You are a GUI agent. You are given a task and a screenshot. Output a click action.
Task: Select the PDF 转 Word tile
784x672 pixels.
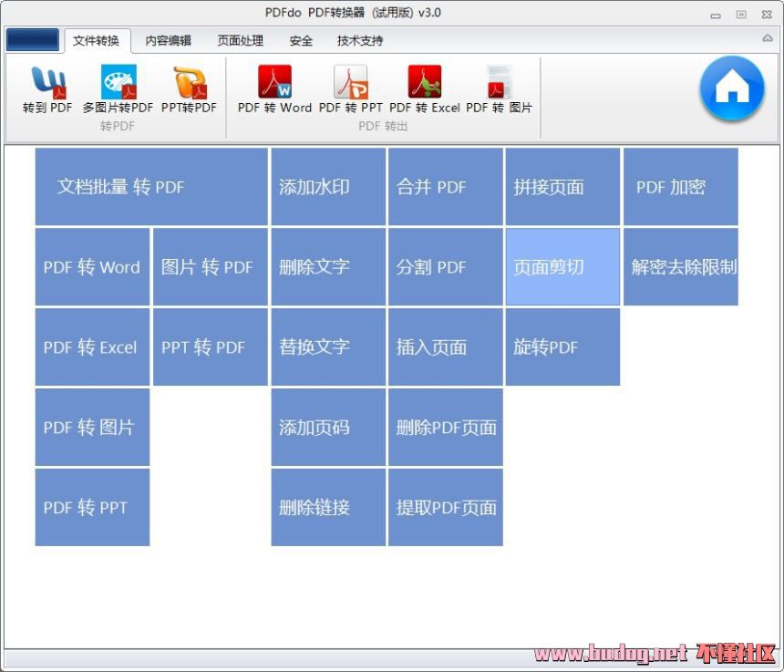click(x=92, y=266)
